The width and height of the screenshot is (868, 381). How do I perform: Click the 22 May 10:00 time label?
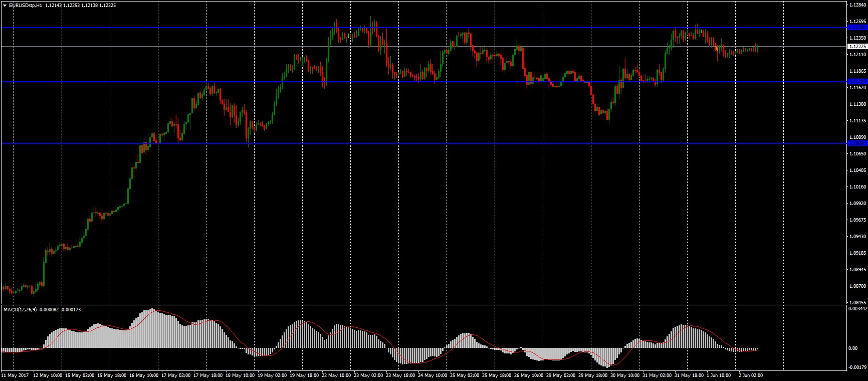[337, 375]
